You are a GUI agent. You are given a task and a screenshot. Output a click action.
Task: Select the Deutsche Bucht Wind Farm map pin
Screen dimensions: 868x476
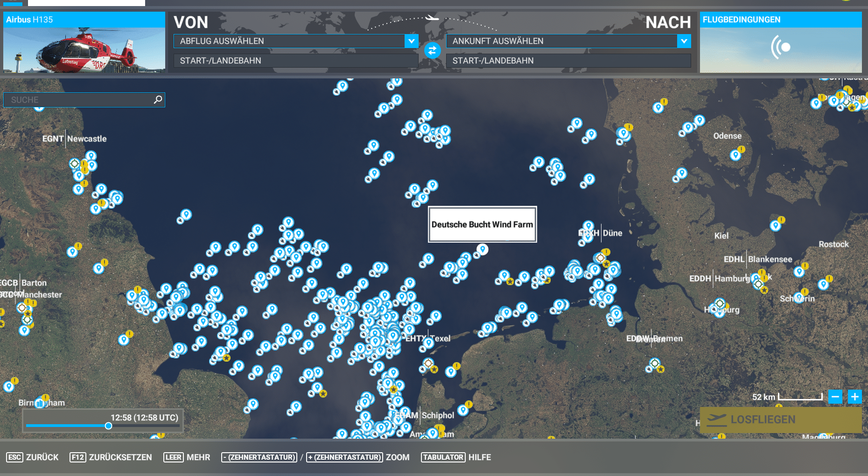point(483,249)
